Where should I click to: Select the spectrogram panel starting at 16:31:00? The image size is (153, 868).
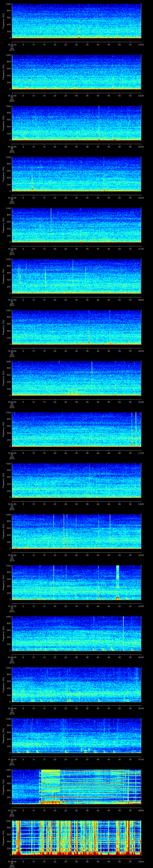pos(76,481)
